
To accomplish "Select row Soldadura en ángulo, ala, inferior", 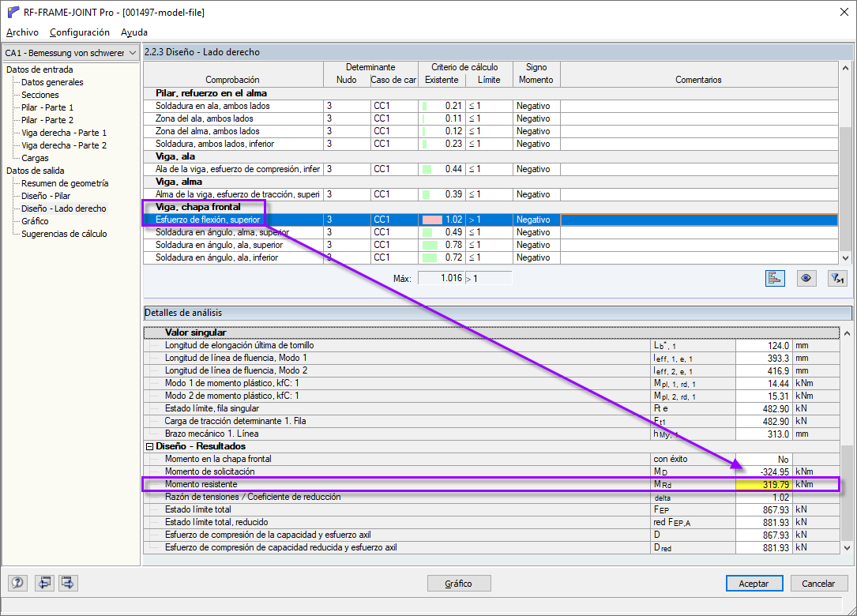I will pos(491,257).
